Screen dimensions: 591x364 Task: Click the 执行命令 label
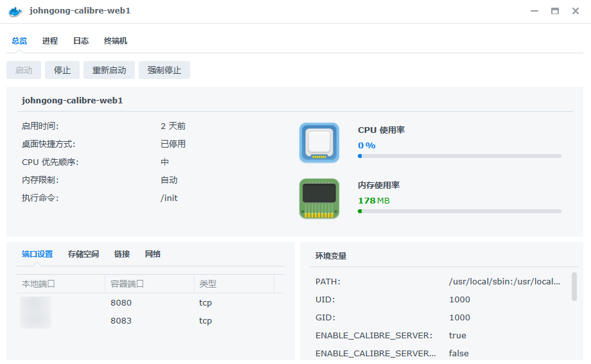click(x=40, y=198)
